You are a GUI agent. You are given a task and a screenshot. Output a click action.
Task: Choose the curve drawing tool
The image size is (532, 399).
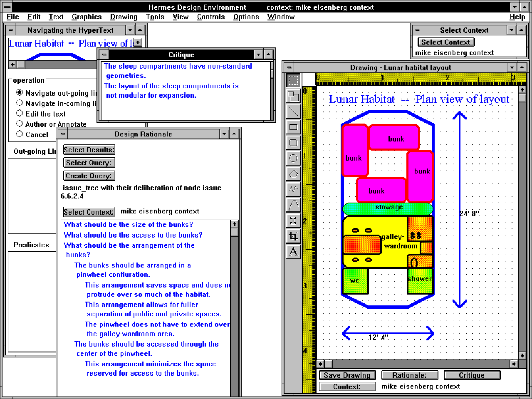(293, 205)
